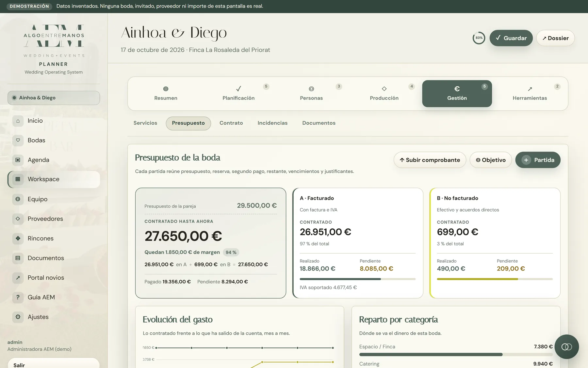This screenshot has width=588, height=368.
Task: Click the Espacio / Finca category bar
Action: click(456, 355)
